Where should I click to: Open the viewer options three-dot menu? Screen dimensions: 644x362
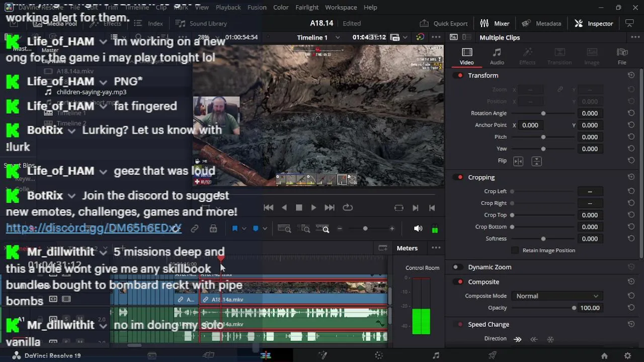[x=436, y=37]
